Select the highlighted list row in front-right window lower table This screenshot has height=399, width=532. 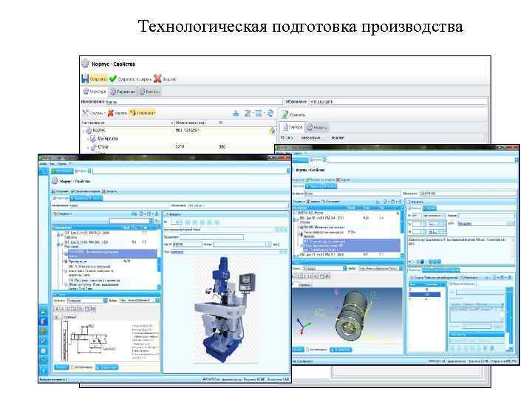pyautogui.click(x=425, y=295)
